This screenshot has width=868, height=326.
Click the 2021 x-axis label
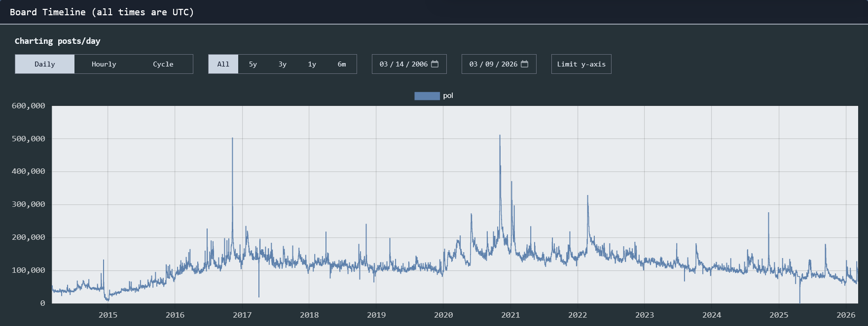click(510, 315)
